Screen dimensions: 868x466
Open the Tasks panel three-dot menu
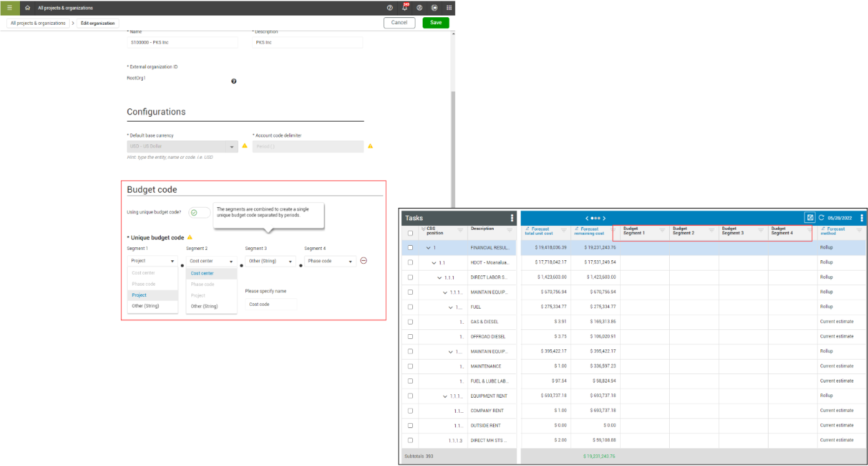[x=512, y=217]
